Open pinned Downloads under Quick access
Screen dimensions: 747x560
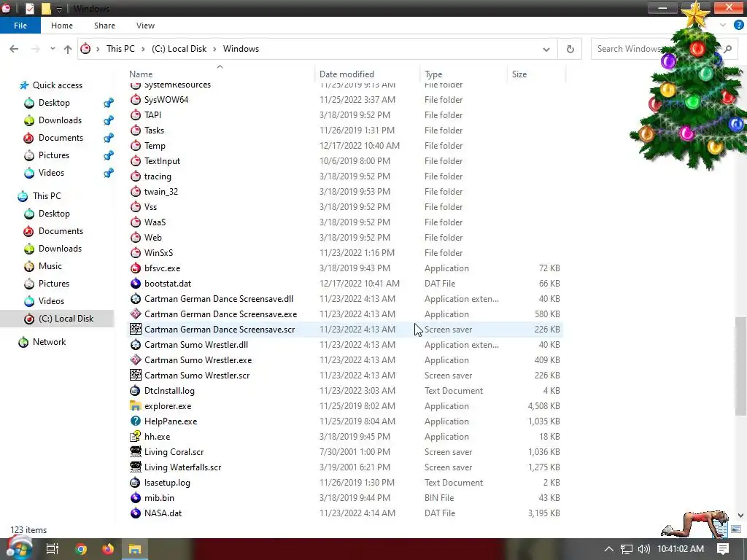(60, 120)
